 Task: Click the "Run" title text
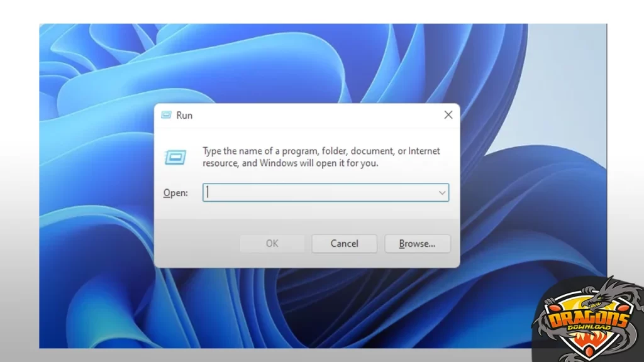point(184,116)
